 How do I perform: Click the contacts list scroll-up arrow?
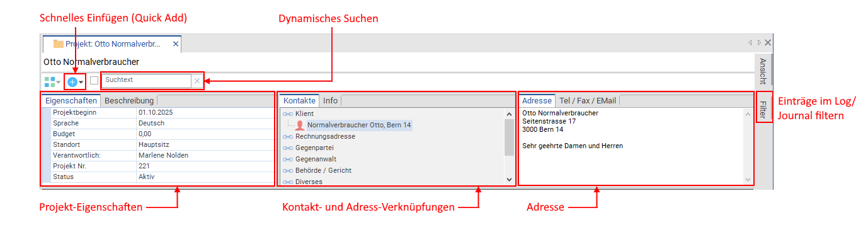509,113
